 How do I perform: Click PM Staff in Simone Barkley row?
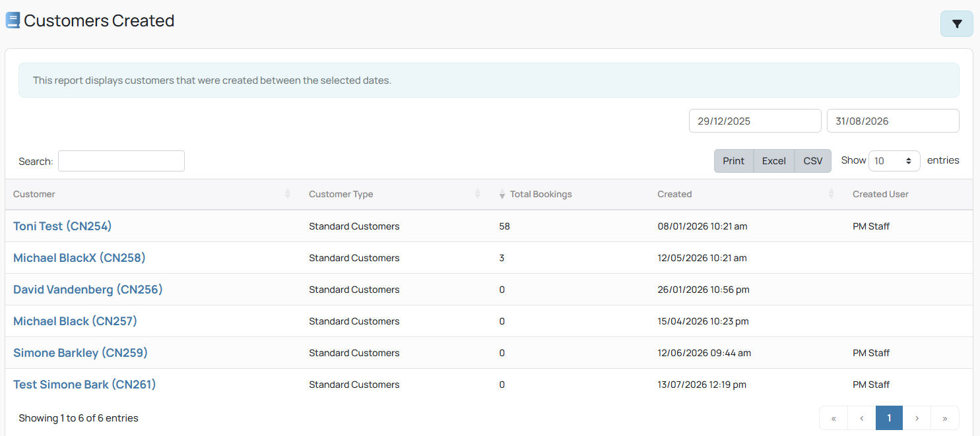[871, 353]
